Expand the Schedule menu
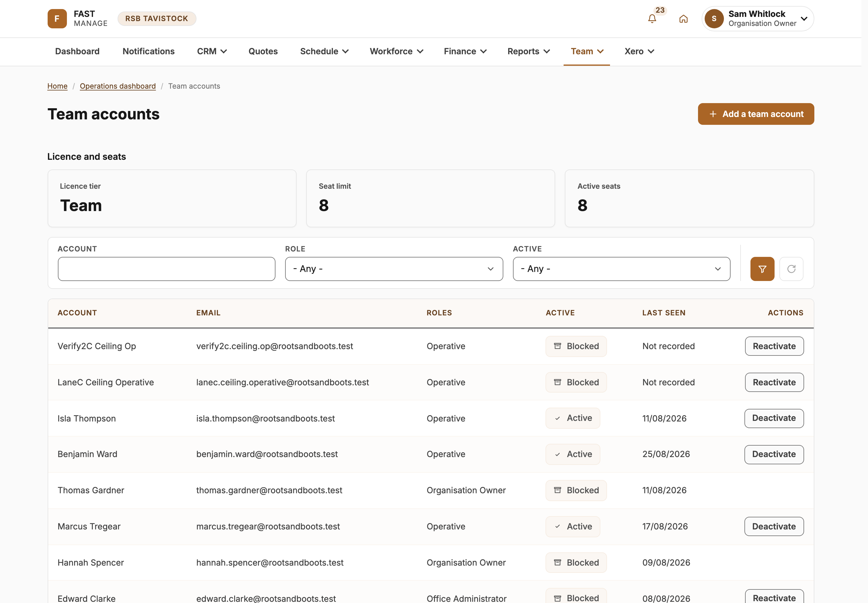The width and height of the screenshot is (868, 603). 324,51
